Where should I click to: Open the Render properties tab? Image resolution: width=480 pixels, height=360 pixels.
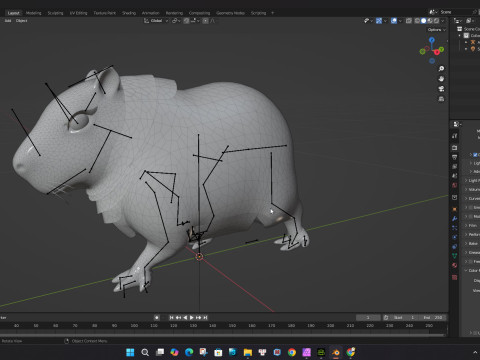pos(455,147)
